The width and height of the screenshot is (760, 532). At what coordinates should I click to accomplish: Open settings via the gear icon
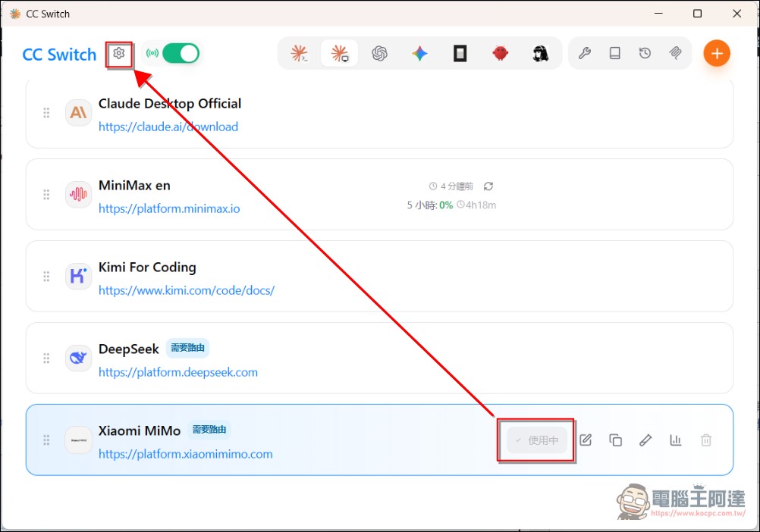pos(119,53)
